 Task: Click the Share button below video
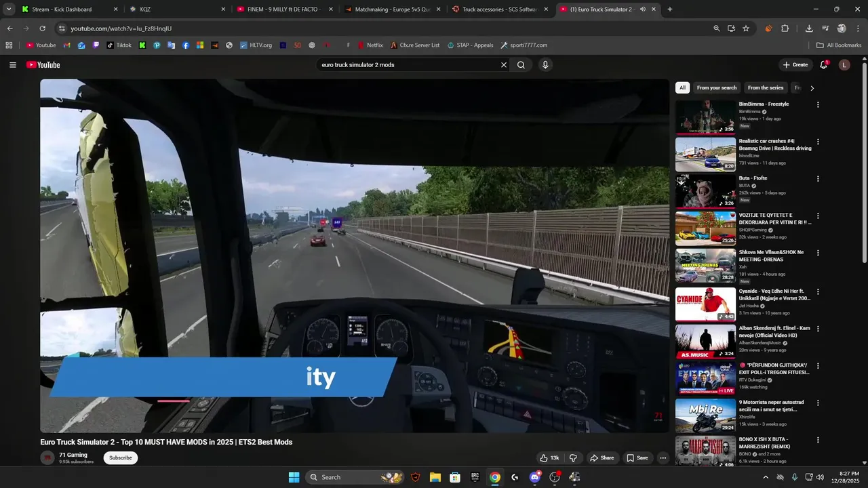[x=601, y=457]
